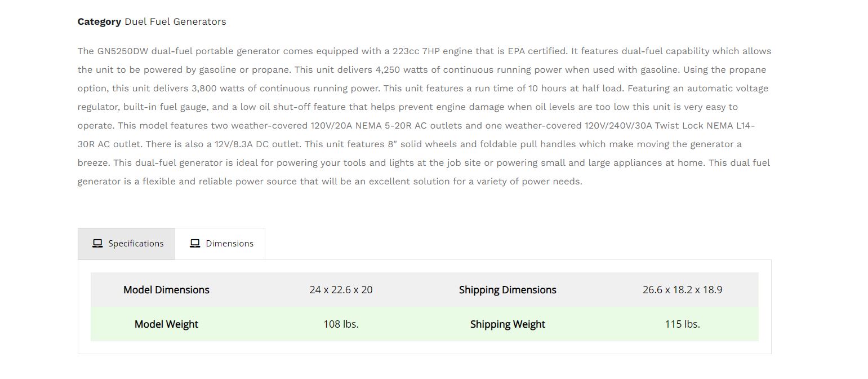Screen dimensions: 868x379
Task: Click the first row of the dimensions table
Action: [425, 290]
